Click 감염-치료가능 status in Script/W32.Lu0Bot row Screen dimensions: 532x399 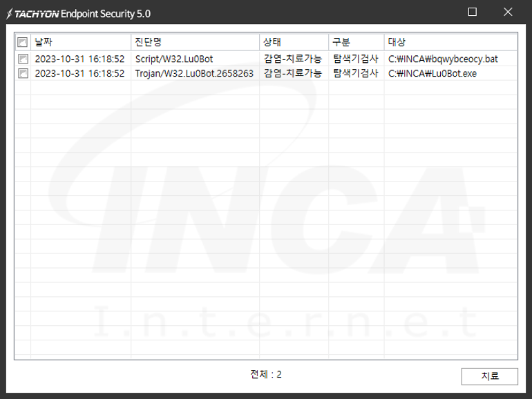pyautogui.click(x=293, y=59)
